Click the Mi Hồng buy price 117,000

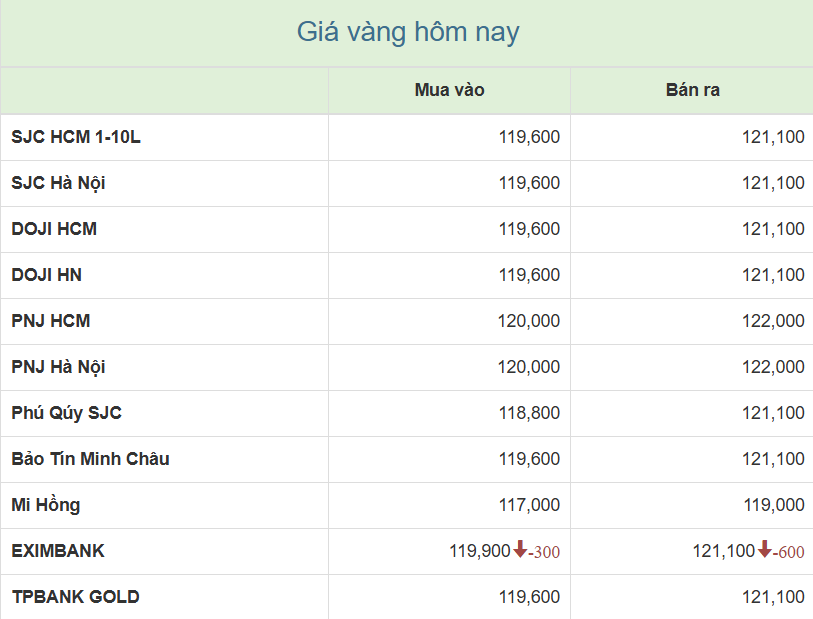click(x=529, y=505)
